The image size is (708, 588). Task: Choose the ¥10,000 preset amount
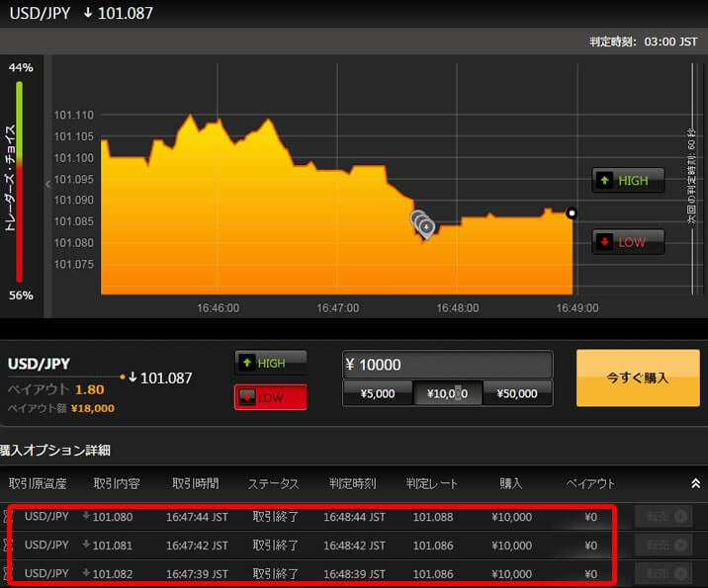point(448,393)
